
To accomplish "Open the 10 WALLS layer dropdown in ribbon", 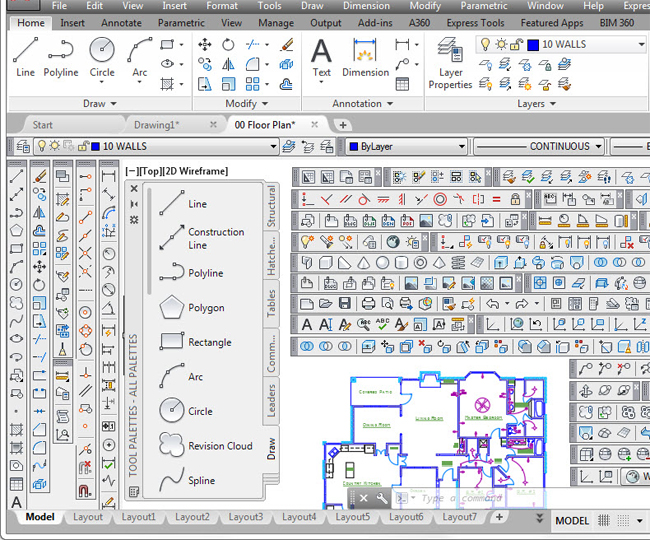I will point(641,44).
